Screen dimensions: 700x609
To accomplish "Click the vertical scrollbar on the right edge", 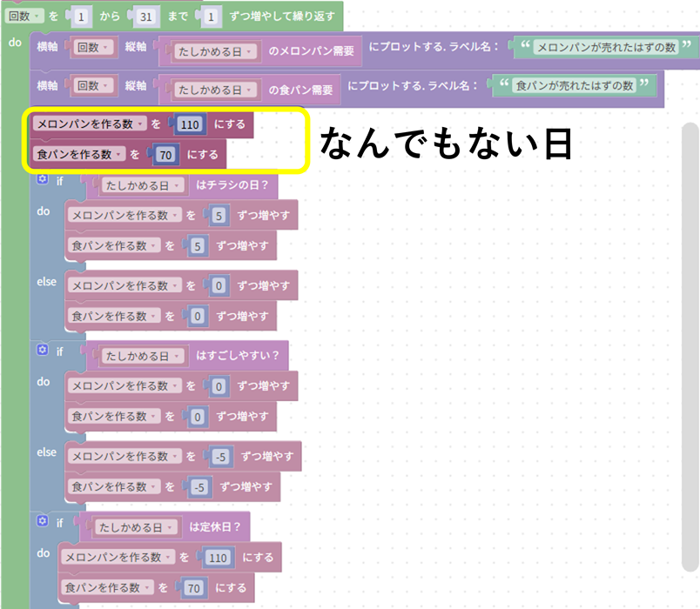I will 690,348.
